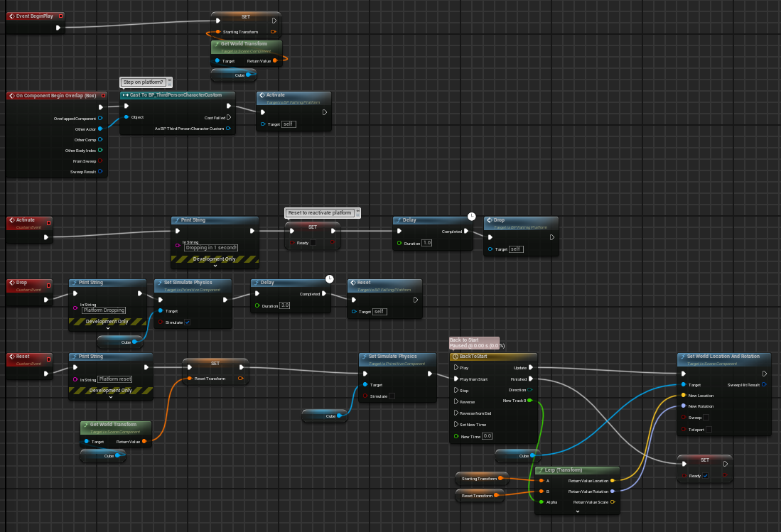
Task: Click the Duration 3.0 value field
Action: point(284,305)
